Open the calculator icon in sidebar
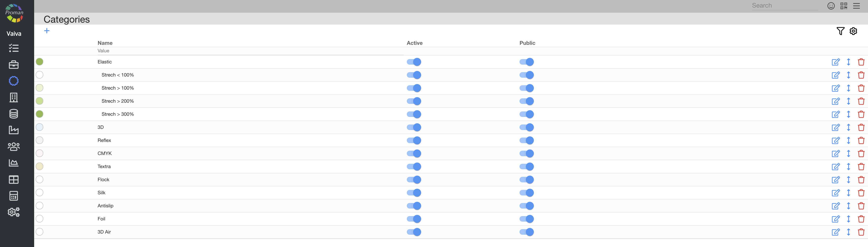 coord(14,195)
